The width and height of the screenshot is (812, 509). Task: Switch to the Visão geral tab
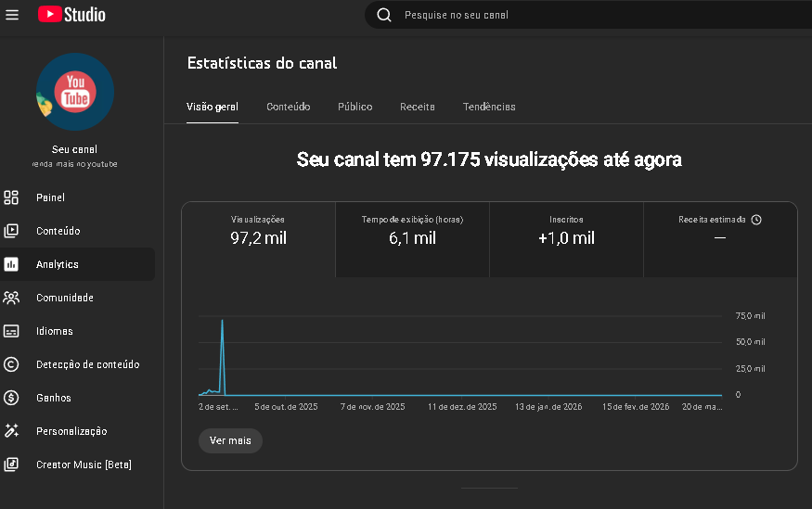pyautogui.click(x=213, y=107)
